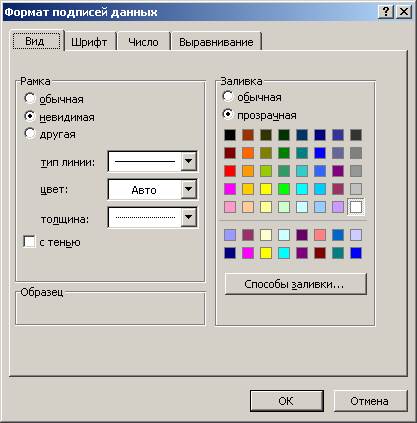Choose the другая border radio option
This screenshot has height=423, width=417.
[x=30, y=134]
